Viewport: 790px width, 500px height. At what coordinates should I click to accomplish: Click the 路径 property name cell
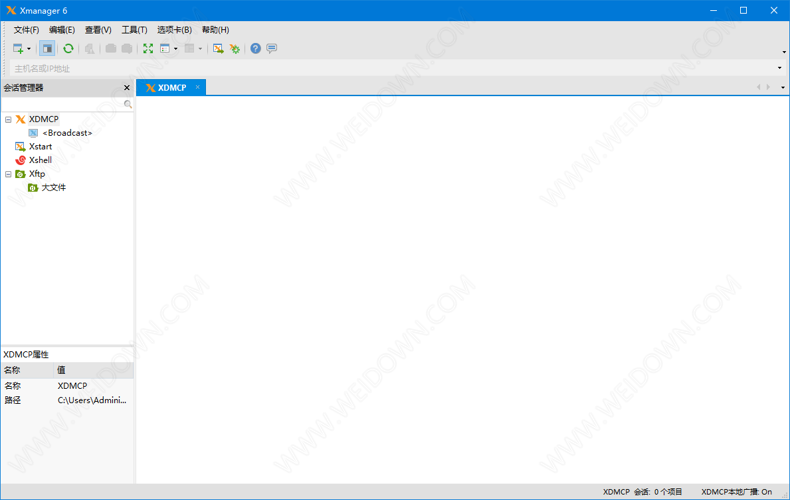point(13,400)
